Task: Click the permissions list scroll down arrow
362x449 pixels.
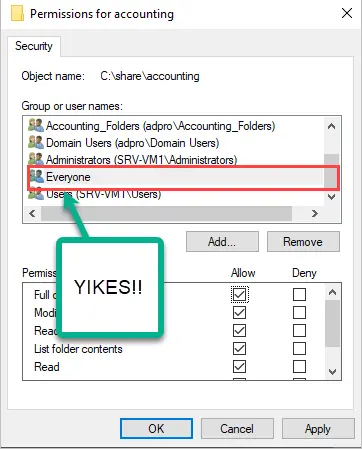Action: tap(332, 371)
